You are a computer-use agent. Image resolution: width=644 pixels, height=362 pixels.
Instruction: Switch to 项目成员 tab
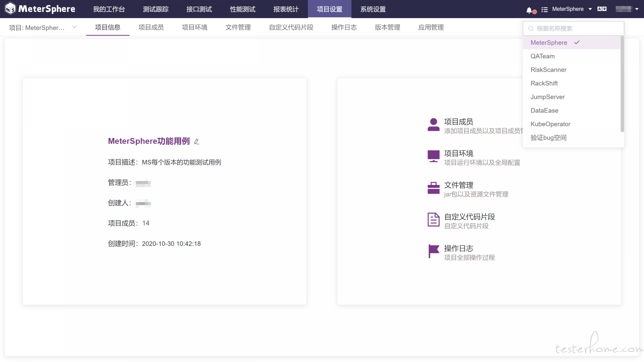pos(151,27)
